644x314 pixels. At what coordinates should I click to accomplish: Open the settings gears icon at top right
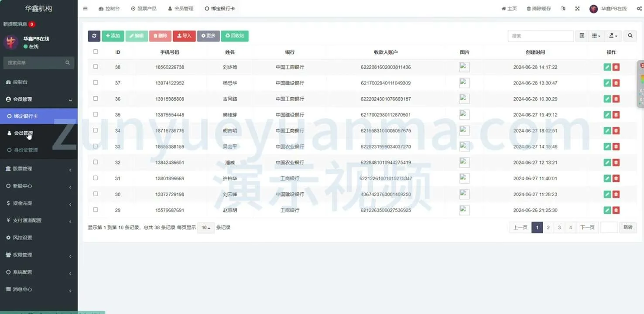click(639, 9)
